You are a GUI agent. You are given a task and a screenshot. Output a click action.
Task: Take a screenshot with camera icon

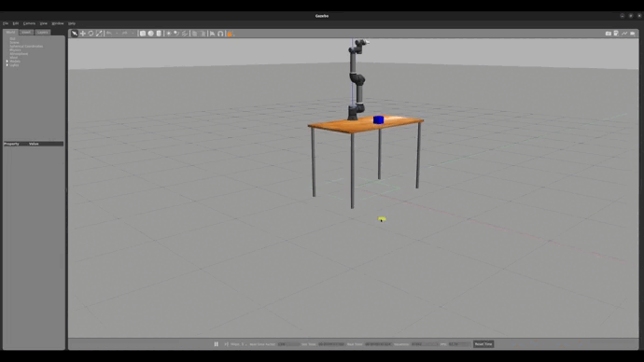coord(609,34)
